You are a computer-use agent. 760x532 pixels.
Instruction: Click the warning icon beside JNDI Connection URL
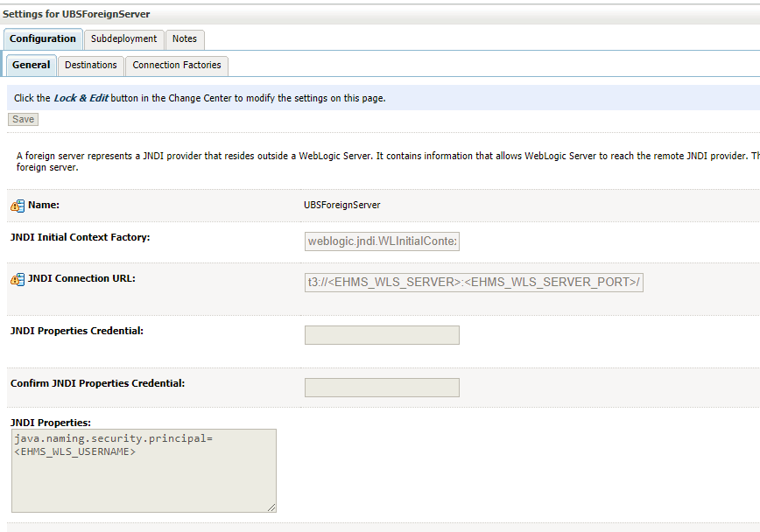pyautogui.click(x=18, y=280)
